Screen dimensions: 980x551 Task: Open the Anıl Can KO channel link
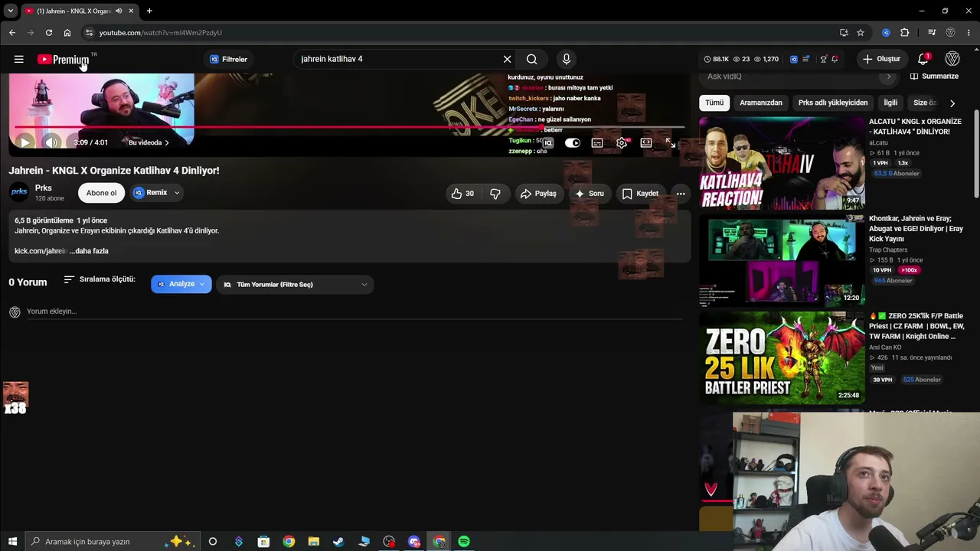point(885,347)
